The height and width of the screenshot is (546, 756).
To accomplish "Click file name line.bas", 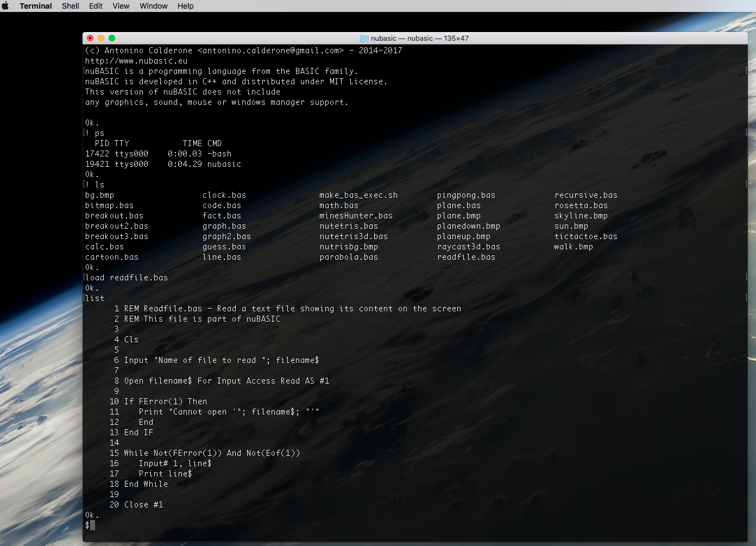I will pos(222,257).
